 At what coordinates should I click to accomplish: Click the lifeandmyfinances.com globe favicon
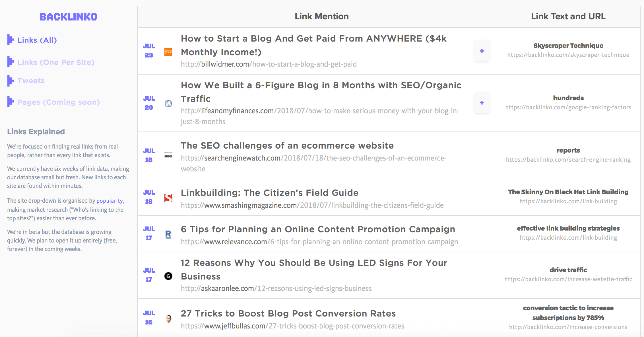coord(168,104)
